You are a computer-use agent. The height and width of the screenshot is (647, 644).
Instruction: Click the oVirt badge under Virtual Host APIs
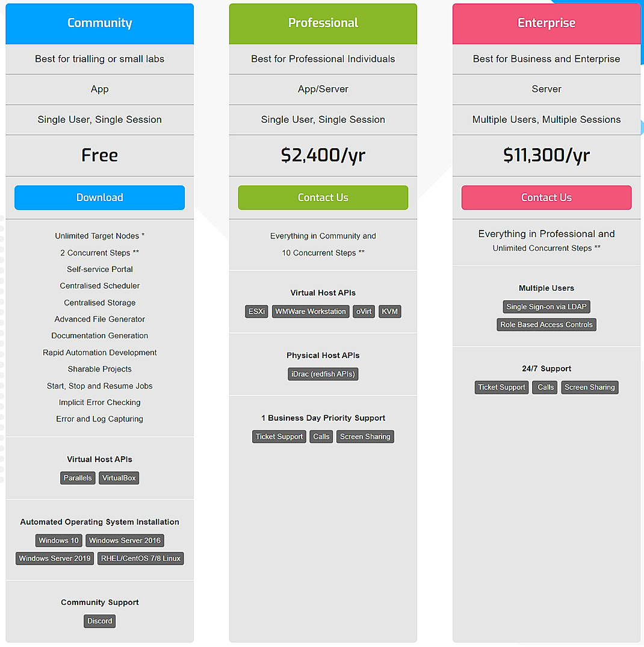coord(364,311)
